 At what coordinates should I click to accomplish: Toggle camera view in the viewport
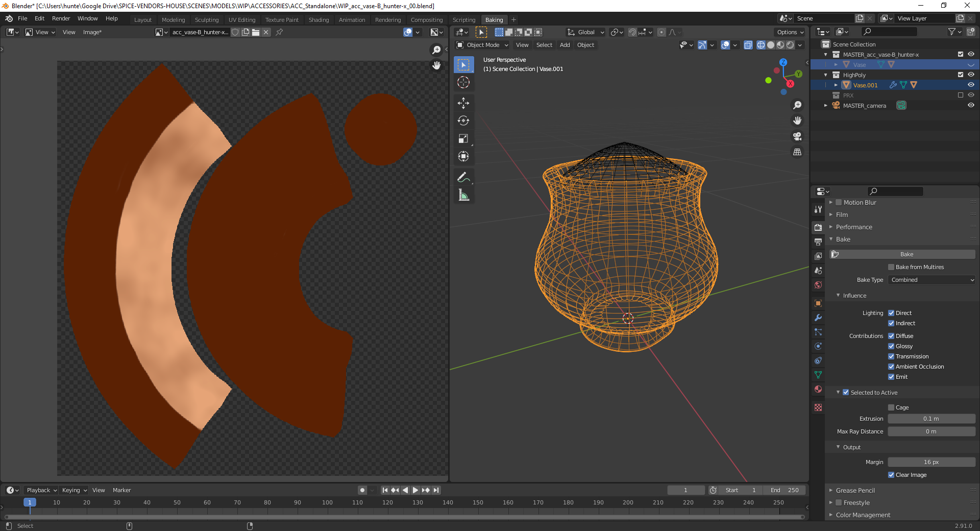pyautogui.click(x=797, y=136)
